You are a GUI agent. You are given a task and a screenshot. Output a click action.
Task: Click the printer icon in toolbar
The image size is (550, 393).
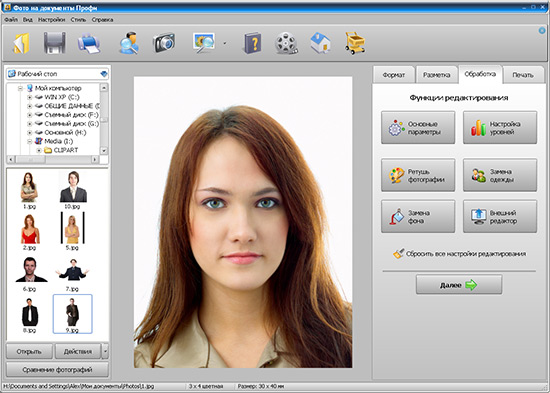tap(89, 43)
